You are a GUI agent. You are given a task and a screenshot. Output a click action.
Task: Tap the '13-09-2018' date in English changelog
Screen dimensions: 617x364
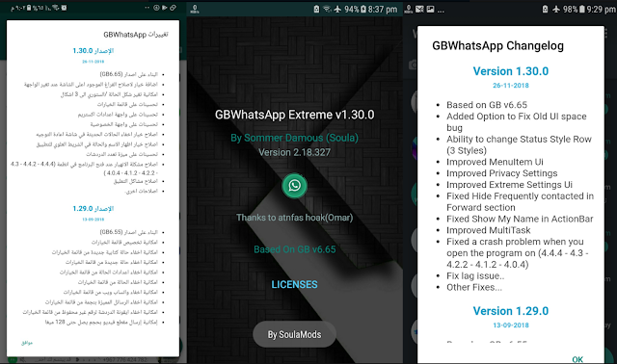pyautogui.click(x=510, y=325)
